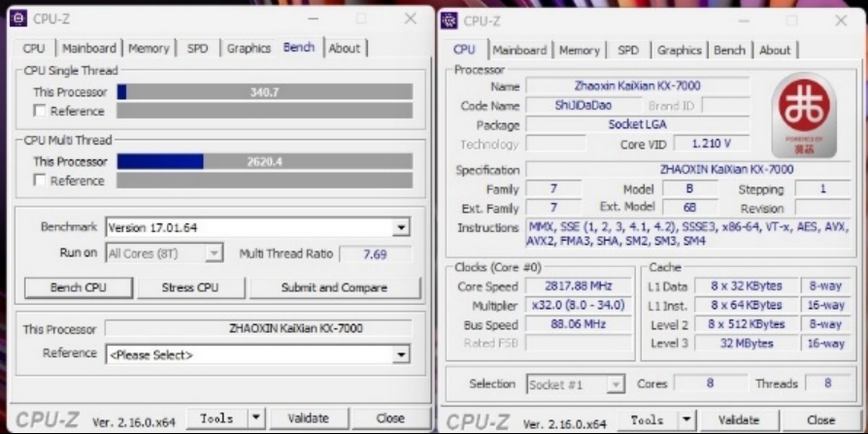Enable the Reference checkbox under CPU Single Thread
The image size is (868, 434).
click(x=39, y=111)
